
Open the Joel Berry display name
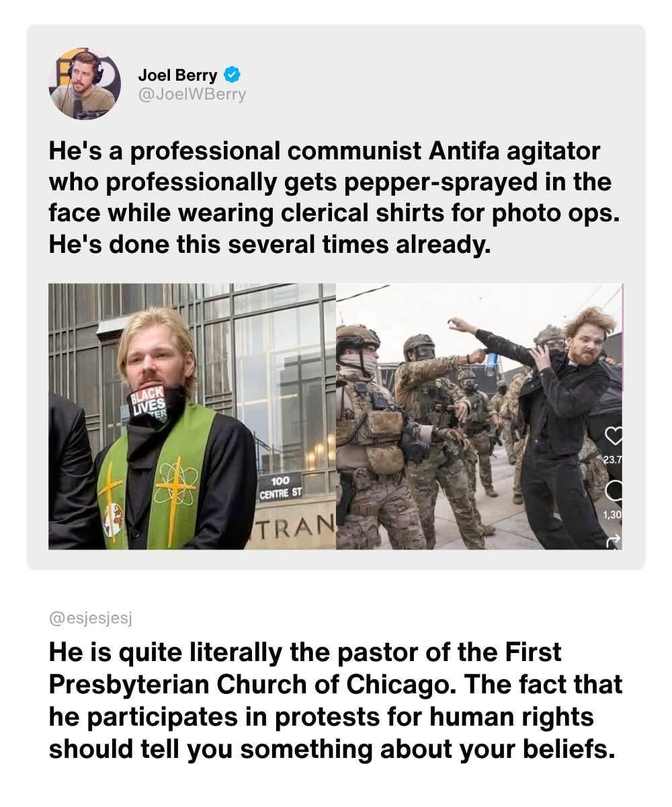pos(177,75)
